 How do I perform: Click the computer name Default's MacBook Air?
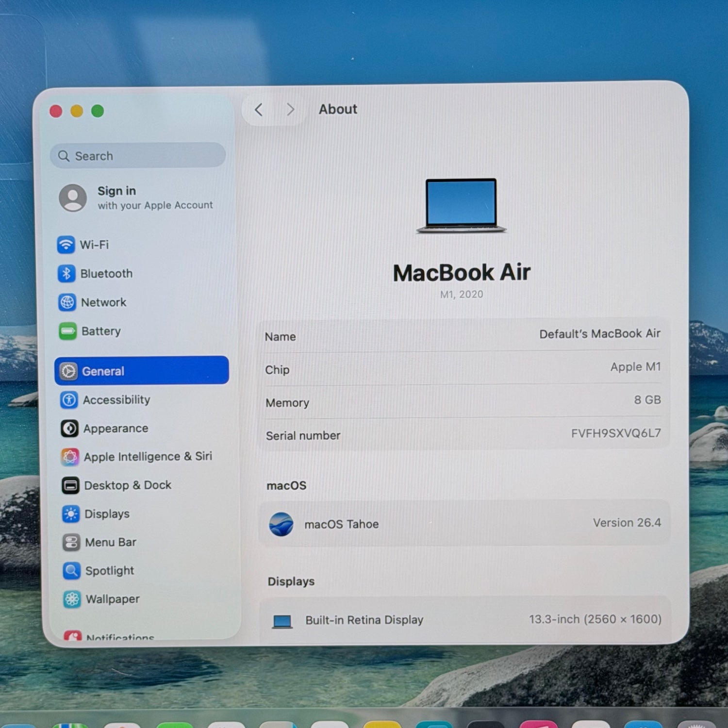(599, 334)
